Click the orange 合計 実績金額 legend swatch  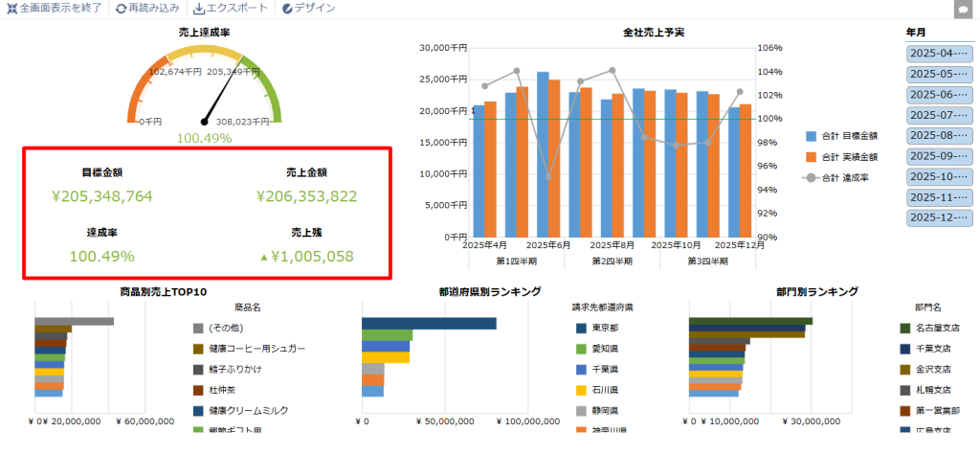click(x=811, y=156)
